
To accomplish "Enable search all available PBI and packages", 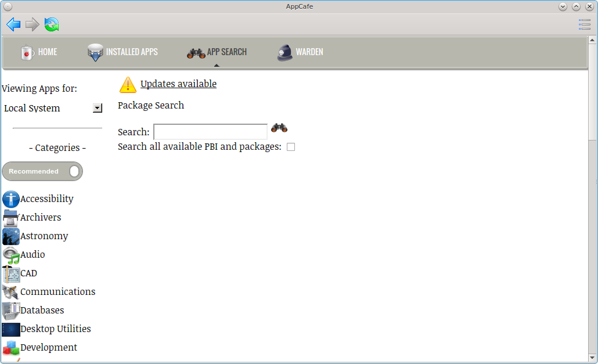I will coord(291,147).
